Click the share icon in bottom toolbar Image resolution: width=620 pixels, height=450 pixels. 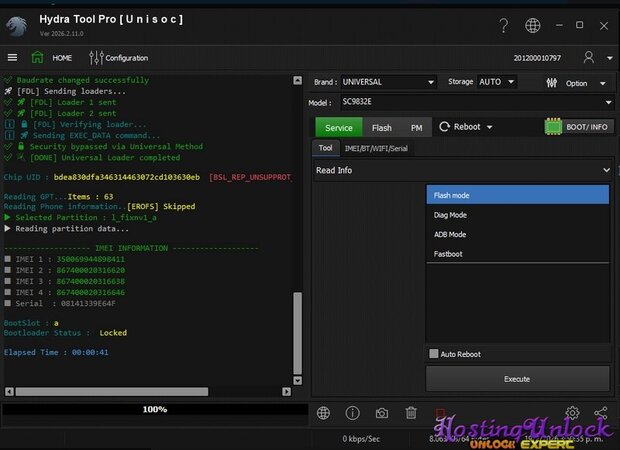[x=601, y=412]
